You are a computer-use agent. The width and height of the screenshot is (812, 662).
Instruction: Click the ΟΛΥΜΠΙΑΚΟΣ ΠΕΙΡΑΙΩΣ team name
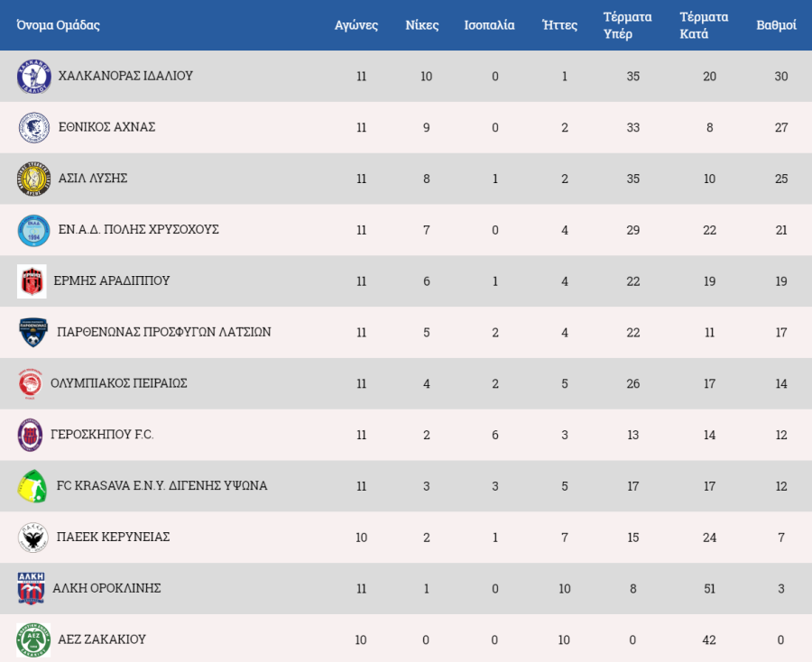pyautogui.click(x=118, y=383)
